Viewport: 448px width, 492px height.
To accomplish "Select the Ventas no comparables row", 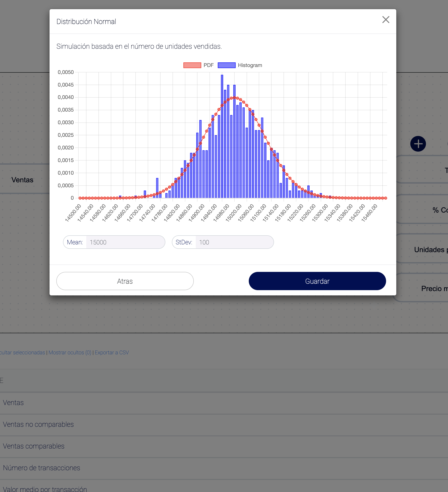I will pyautogui.click(x=224, y=425).
